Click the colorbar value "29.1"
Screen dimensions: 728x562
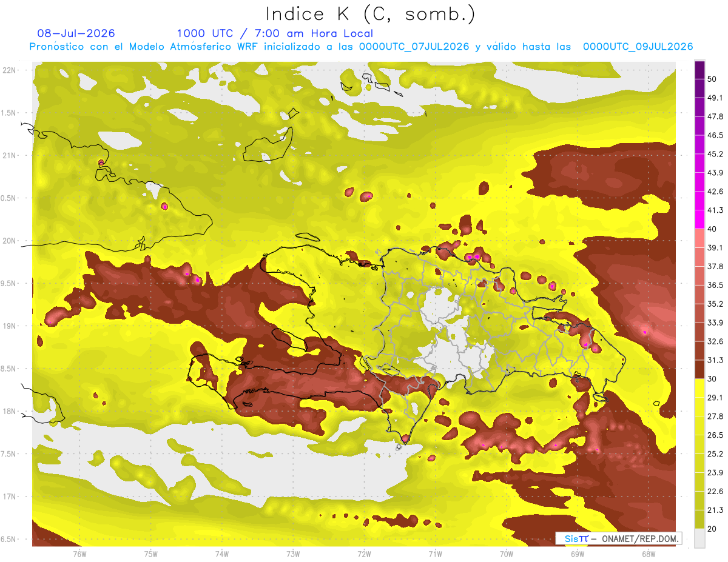pyautogui.click(x=715, y=398)
